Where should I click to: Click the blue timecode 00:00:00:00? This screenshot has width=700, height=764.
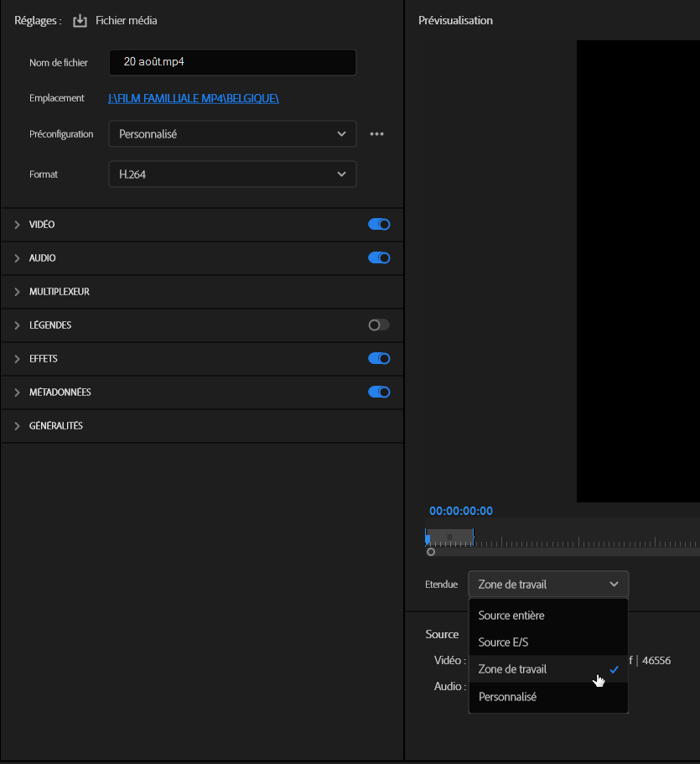coord(461,511)
